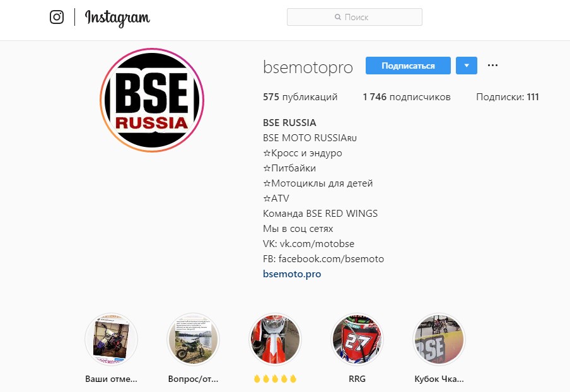The image size is (570, 392).
Task: Click the blue Подписаться follow button
Action: (408, 66)
